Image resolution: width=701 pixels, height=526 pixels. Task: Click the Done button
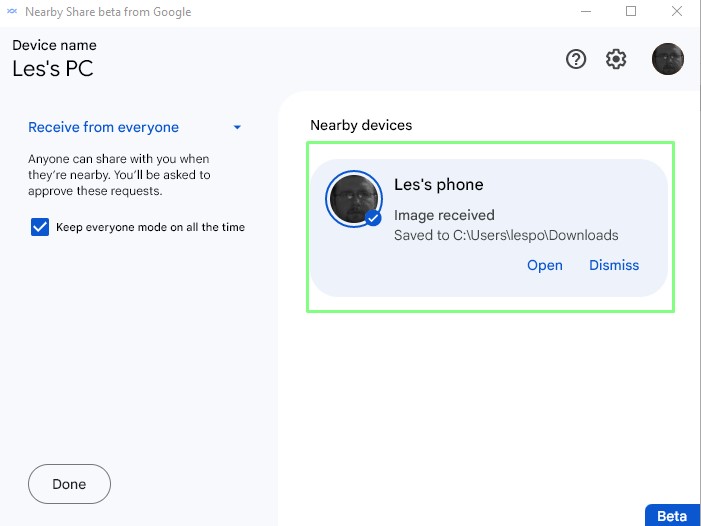click(x=69, y=484)
